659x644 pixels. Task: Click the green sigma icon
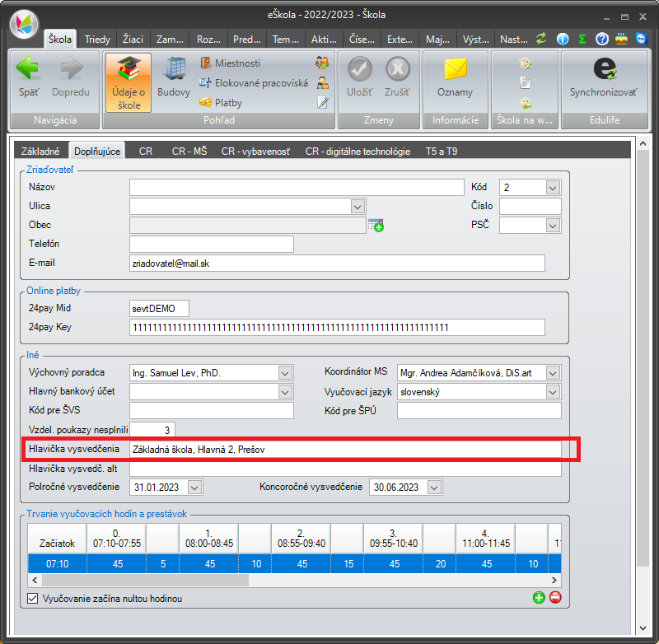pyautogui.click(x=582, y=39)
